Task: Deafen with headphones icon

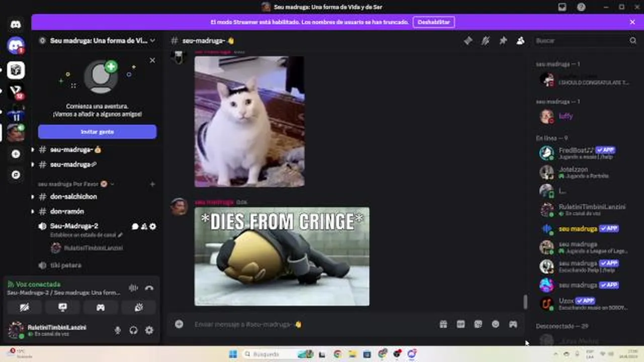Action: [x=133, y=330]
